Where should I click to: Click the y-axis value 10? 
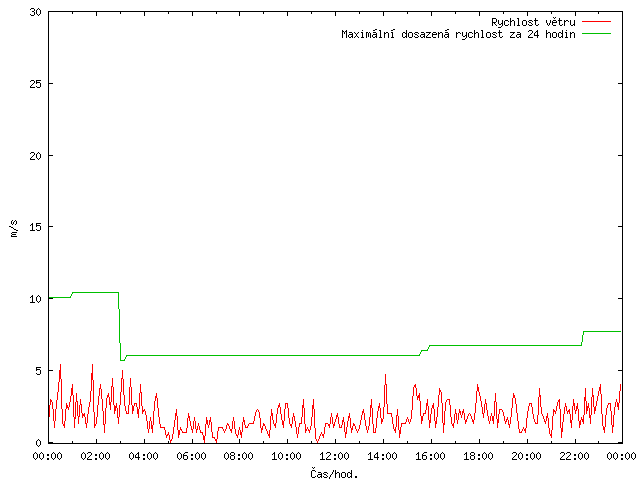[x=36, y=299]
